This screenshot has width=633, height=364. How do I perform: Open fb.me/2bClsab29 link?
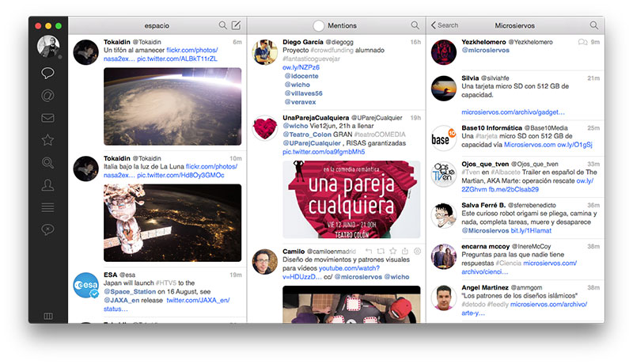tap(514, 189)
